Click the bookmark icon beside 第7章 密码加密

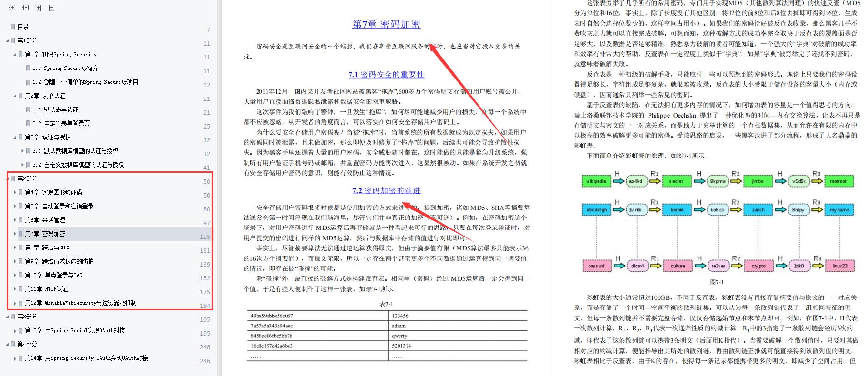tap(20, 234)
